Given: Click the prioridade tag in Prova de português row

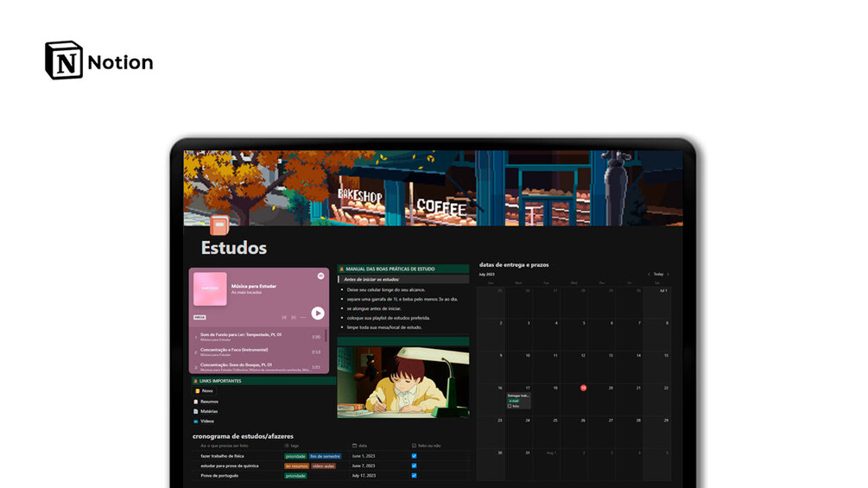Looking at the screenshot, I should [295, 476].
